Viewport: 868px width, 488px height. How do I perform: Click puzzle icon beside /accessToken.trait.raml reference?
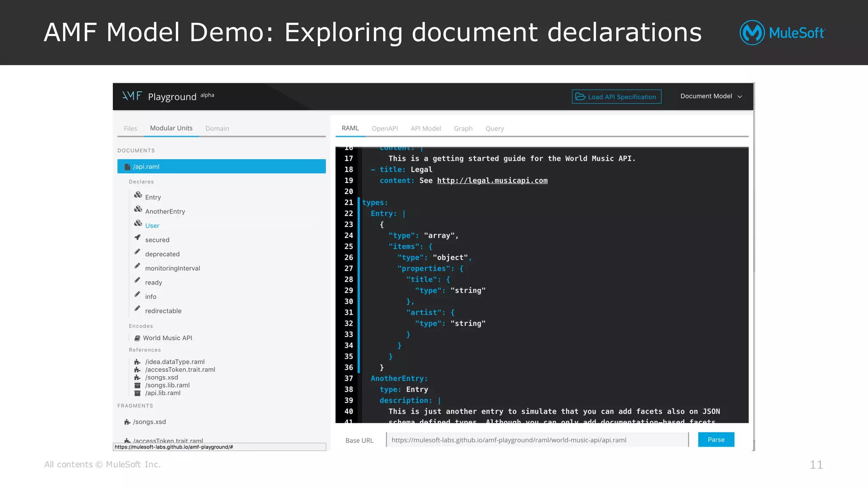point(137,369)
